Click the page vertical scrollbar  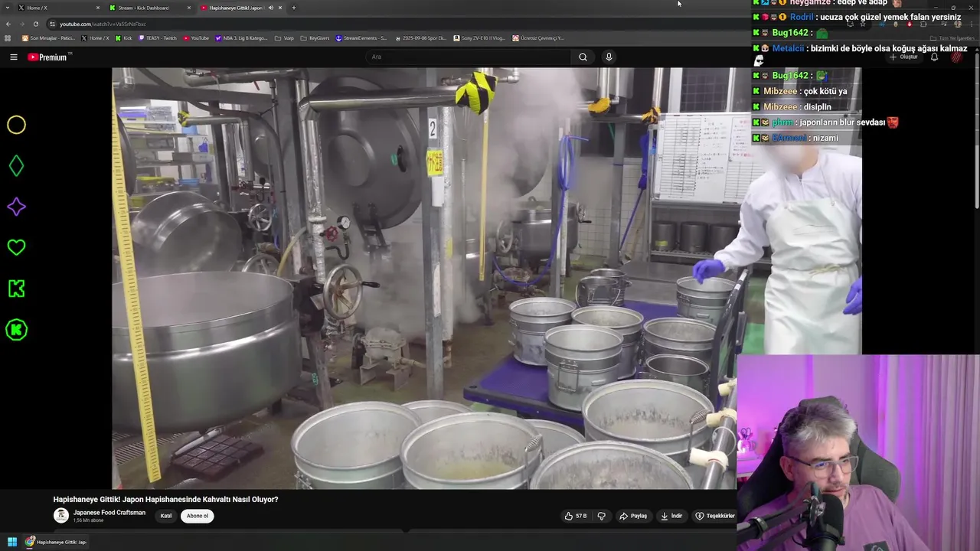(x=977, y=132)
